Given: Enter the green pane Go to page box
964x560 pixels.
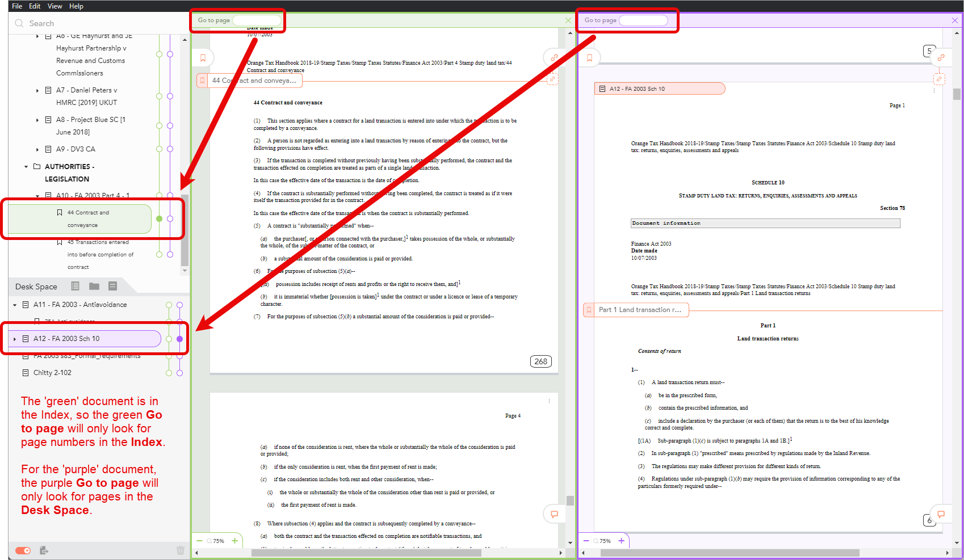Looking at the screenshot, I should pos(257,20).
